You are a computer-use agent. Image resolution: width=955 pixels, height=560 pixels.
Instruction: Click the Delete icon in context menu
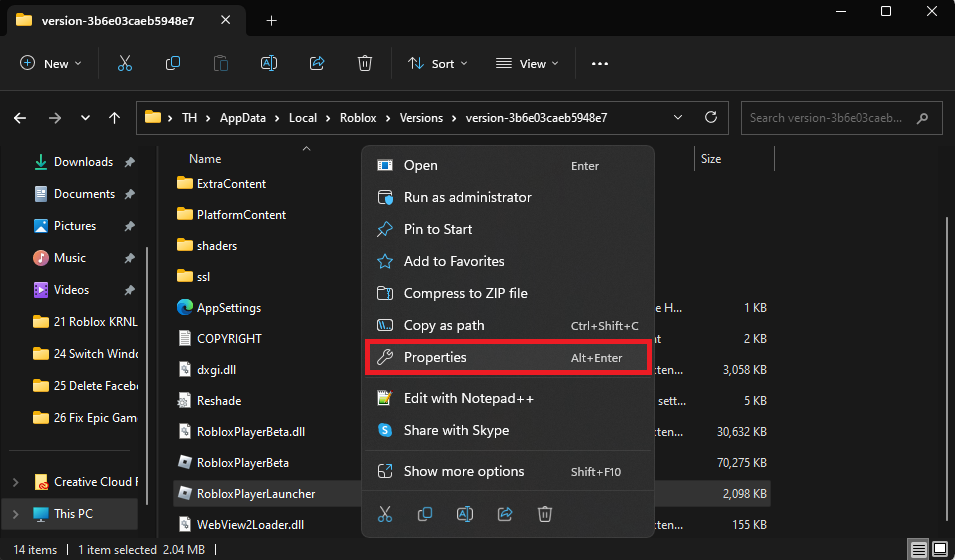point(545,514)
